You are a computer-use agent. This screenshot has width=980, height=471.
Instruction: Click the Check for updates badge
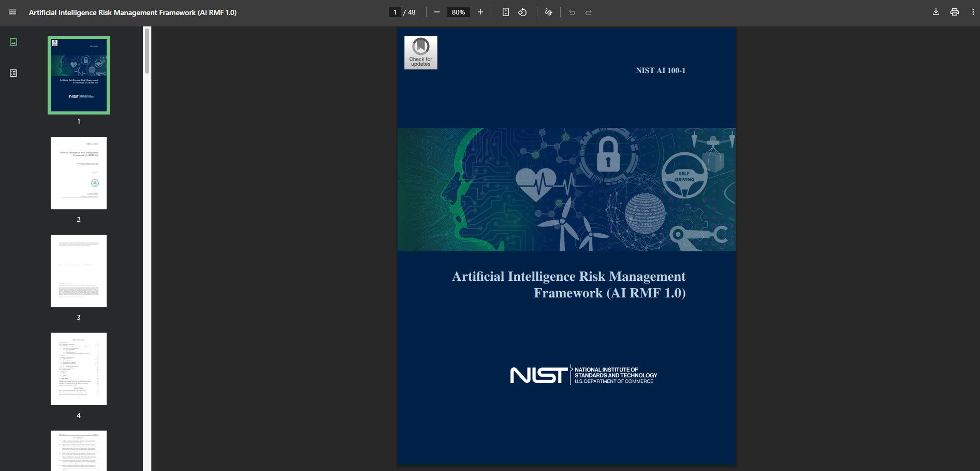click(x=421, y=52)
